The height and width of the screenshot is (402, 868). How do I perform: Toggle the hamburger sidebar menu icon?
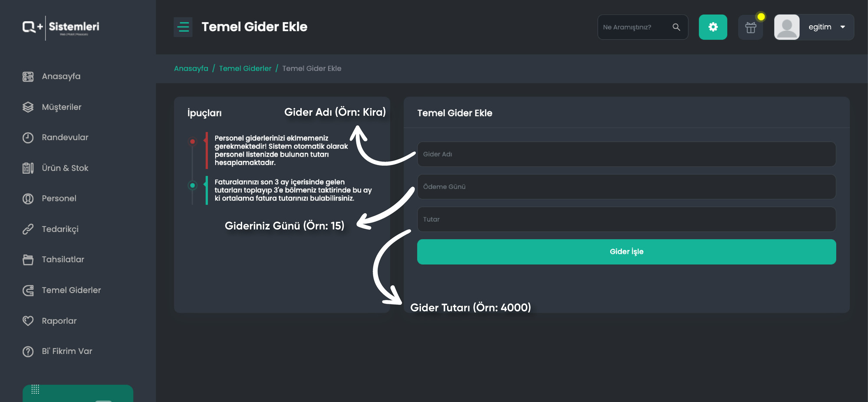[183, 27]
